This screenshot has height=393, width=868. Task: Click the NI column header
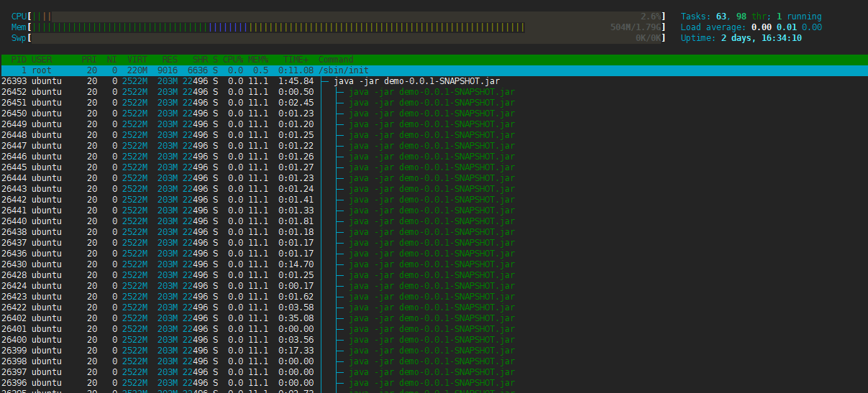point(111,60)
